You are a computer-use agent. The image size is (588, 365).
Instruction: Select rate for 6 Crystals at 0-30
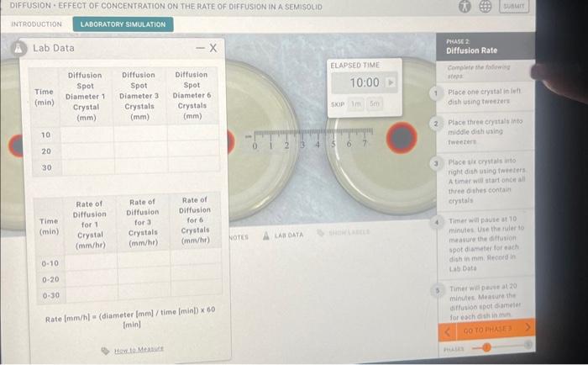pyautogui.click(x=197, y=288)
